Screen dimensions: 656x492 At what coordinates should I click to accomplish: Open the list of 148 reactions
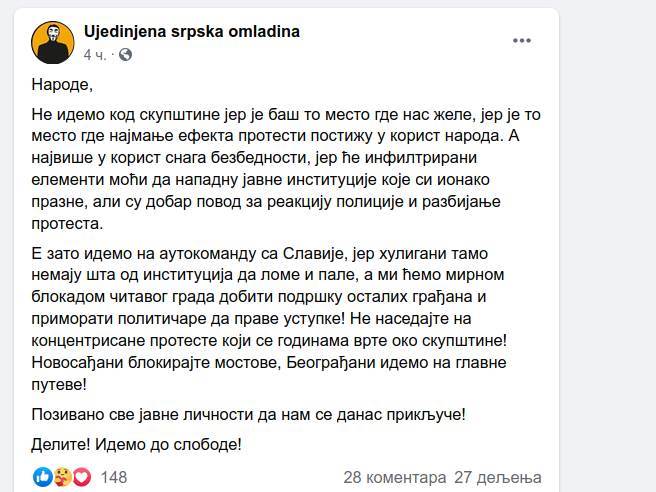coord(114,477)
